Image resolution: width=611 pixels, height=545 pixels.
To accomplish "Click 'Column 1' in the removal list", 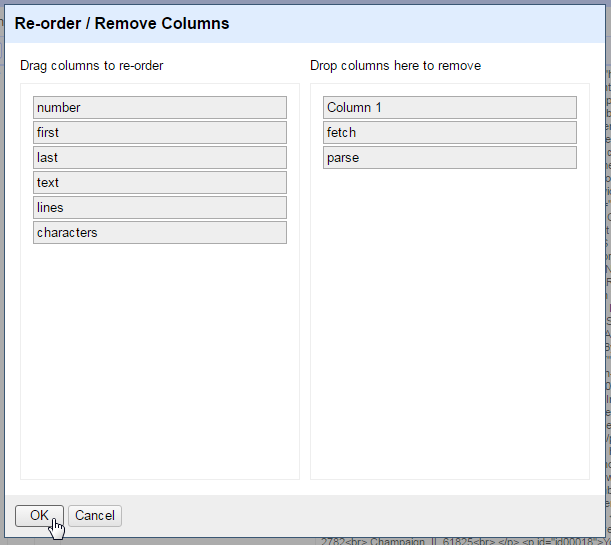I will tap(449, 108).
